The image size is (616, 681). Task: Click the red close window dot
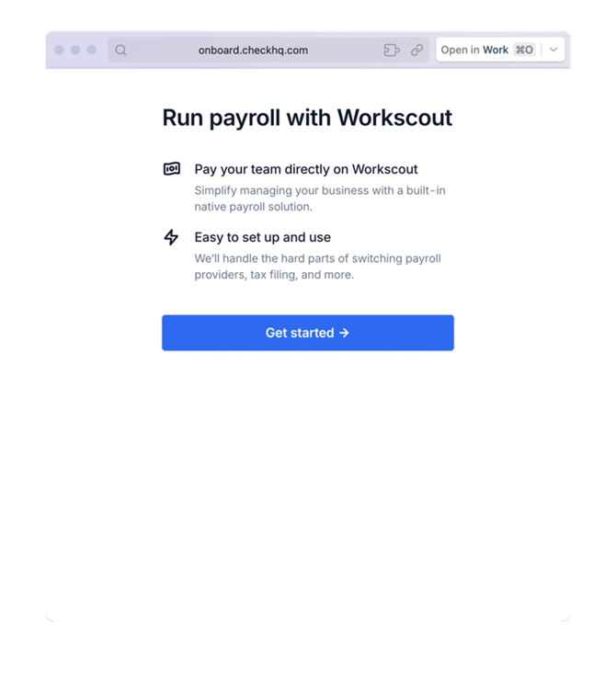point(60,50)
